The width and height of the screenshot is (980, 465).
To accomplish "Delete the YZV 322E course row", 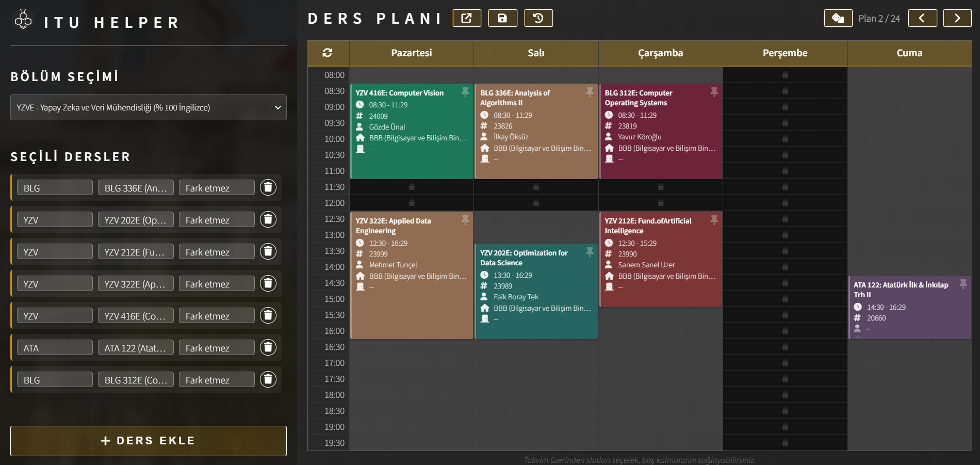I will click(x=268, y=283).
